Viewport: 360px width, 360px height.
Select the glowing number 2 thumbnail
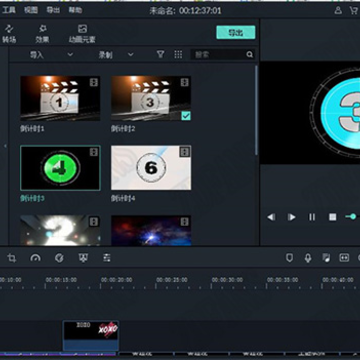pos(60,230)
